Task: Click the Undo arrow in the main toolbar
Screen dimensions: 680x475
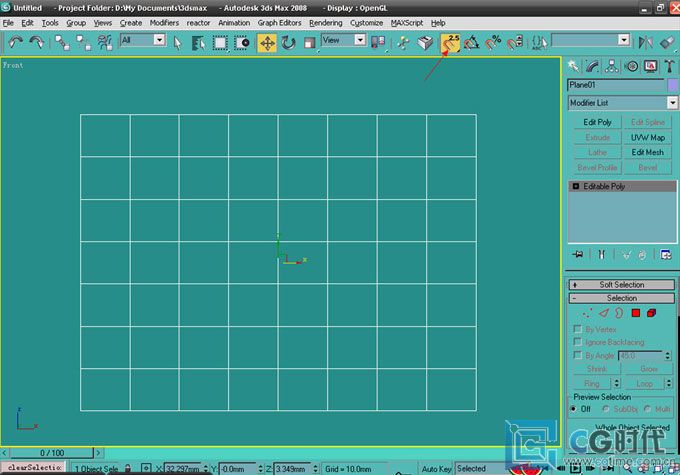Action: click(x=15, y=42)
